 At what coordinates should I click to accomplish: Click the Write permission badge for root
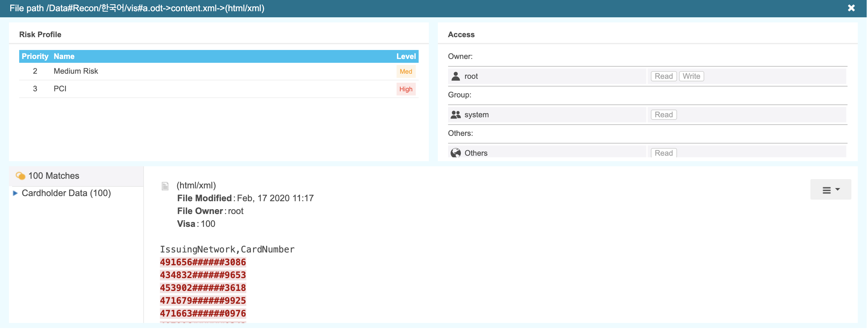point(691,76)
